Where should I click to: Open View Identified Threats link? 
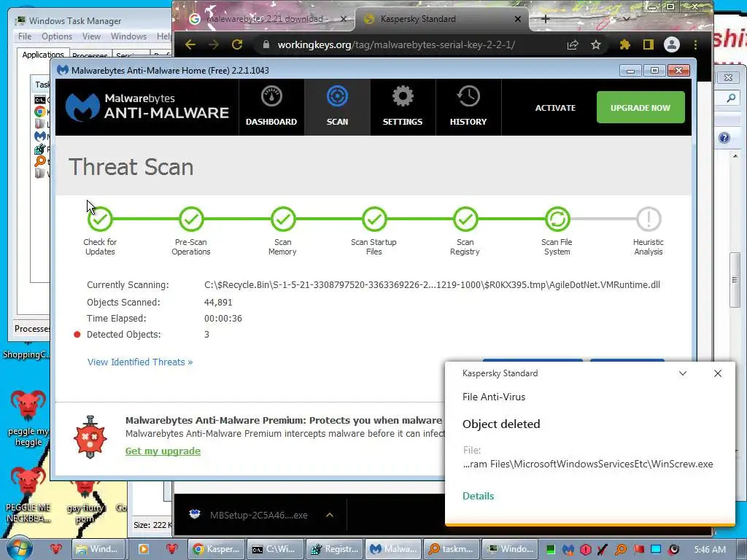point(140,362)
